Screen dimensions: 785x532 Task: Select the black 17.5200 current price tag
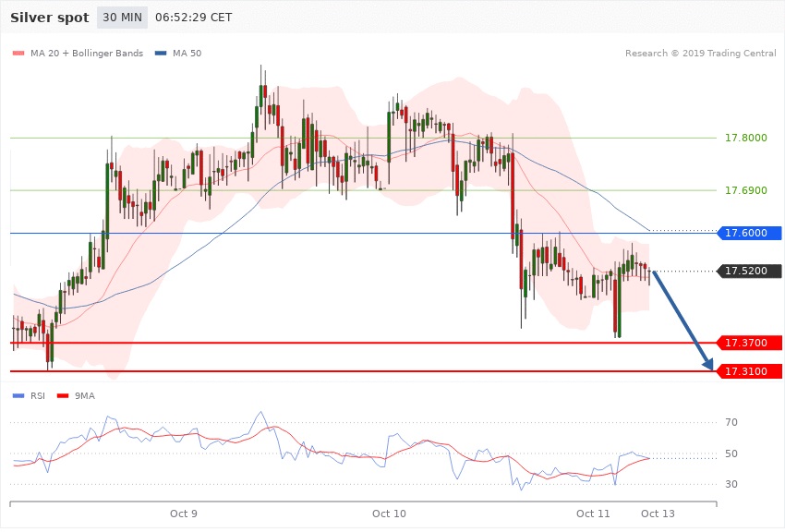pos(748,272)
